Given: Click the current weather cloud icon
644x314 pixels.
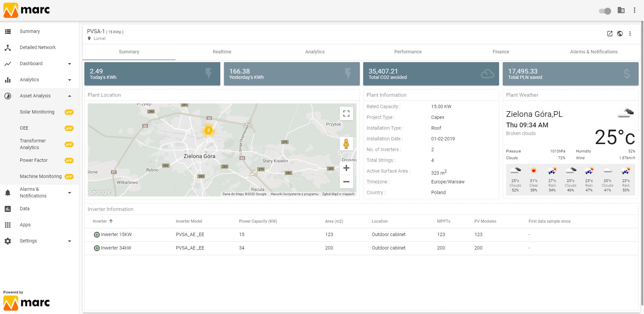Looking at the screenshot, I should coord(626,113).
